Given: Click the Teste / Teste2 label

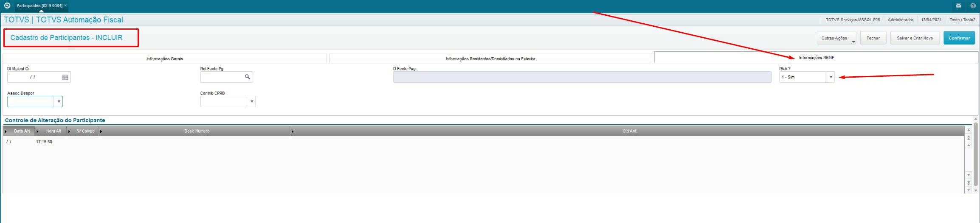Looking at the screenshot, I should pos(962,20).
